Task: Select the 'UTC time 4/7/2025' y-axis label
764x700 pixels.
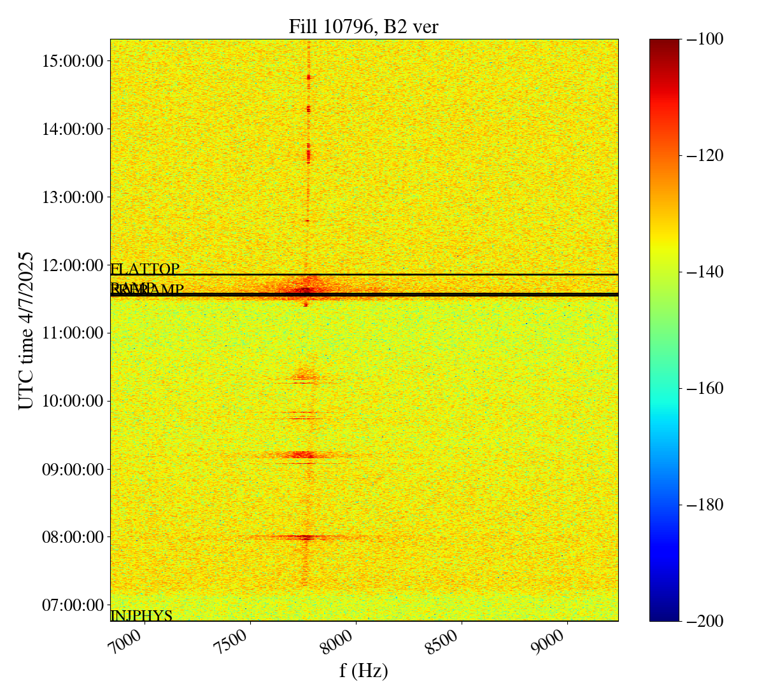Action: 25,330
